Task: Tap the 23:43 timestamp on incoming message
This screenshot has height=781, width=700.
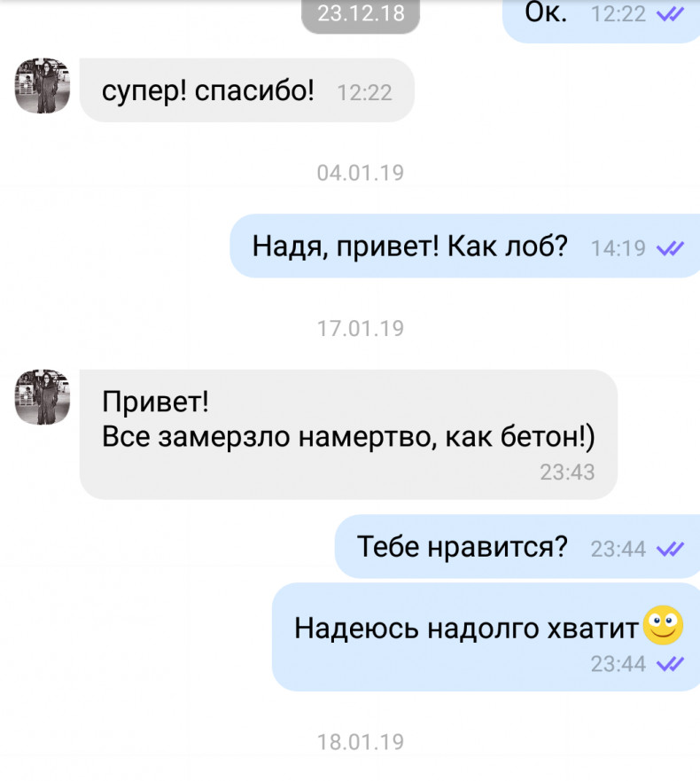Action: [568, 473]
